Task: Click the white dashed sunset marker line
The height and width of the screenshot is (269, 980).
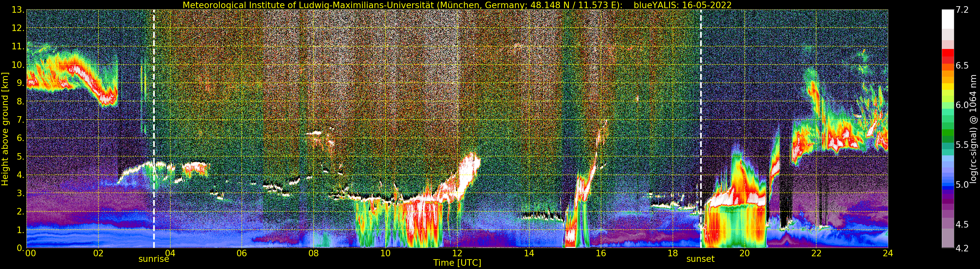Action: [701, 129]
